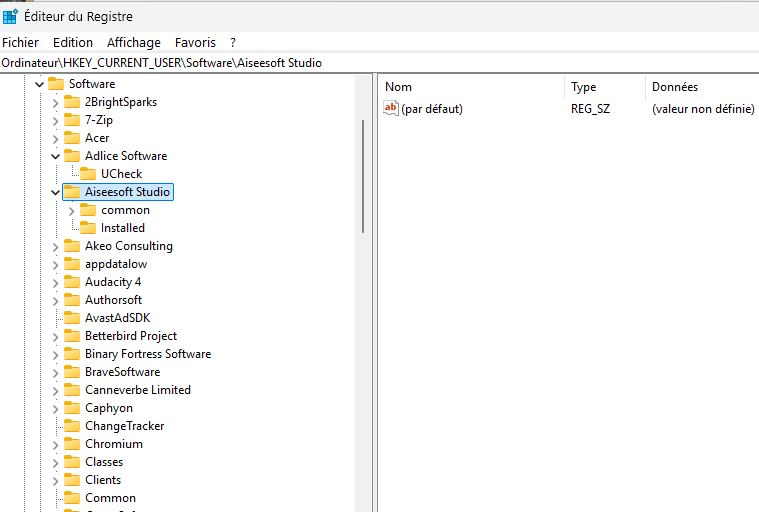The height and width of the screenshot is (512, 759).
Task: Click the 2BrightSparks folder icon
Action: click(72, 102)
